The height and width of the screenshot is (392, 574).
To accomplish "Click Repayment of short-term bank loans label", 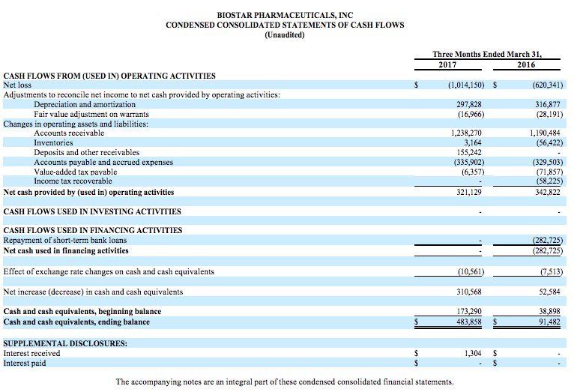I will pos(65,241).
